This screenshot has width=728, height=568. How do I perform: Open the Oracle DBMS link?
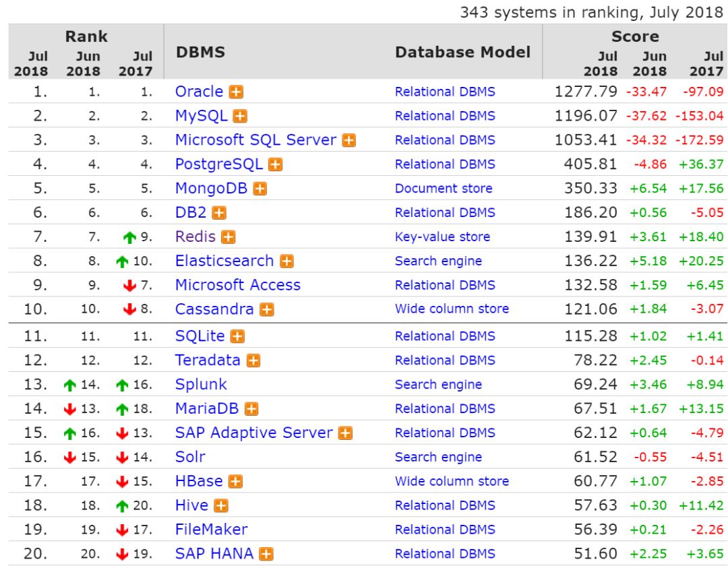tap(199, 92)
